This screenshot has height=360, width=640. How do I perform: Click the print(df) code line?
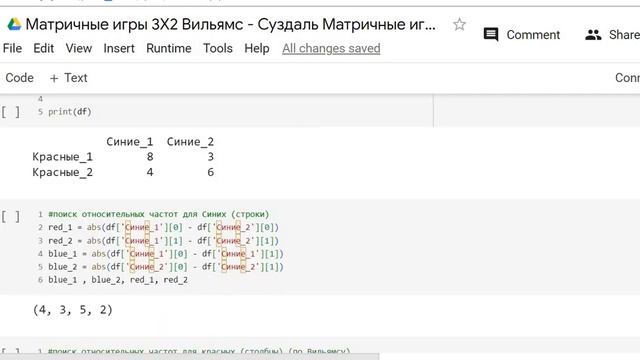point(70,111)
